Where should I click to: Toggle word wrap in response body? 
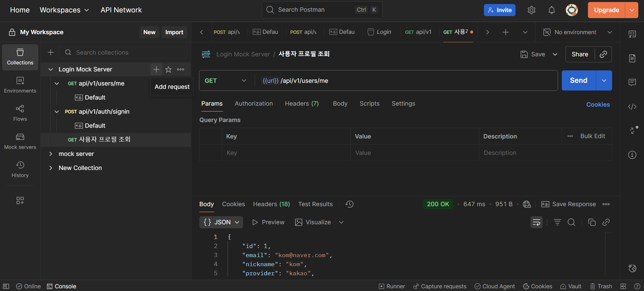pos(537,222)
